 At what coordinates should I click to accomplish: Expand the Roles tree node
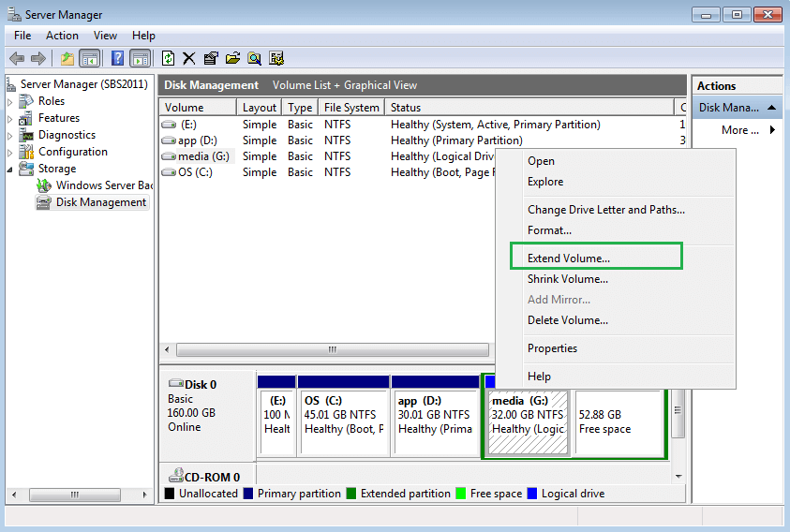pos(10,102)
